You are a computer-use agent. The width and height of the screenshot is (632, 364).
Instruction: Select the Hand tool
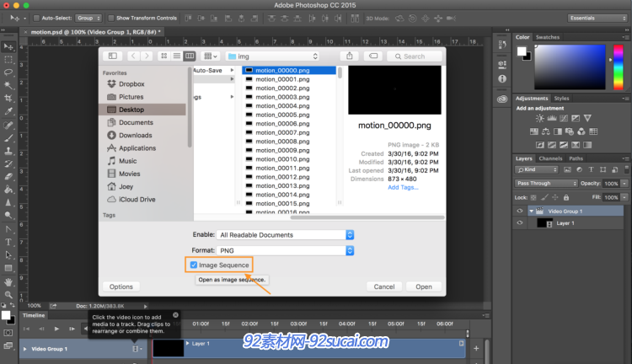(8, 281)
